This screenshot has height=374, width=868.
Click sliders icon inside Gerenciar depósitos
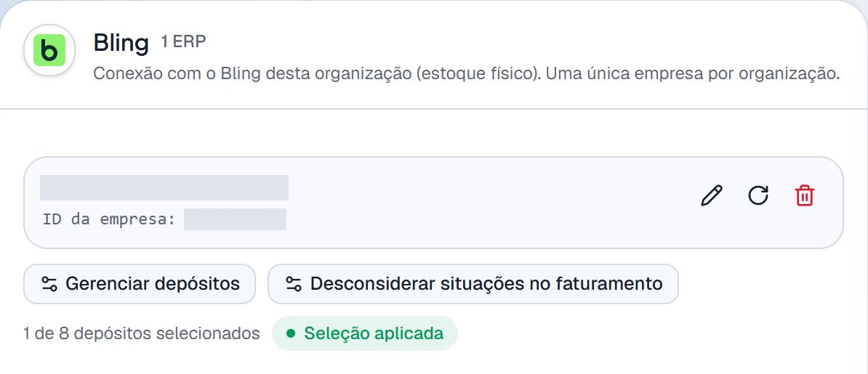click(x=49, y=285)
